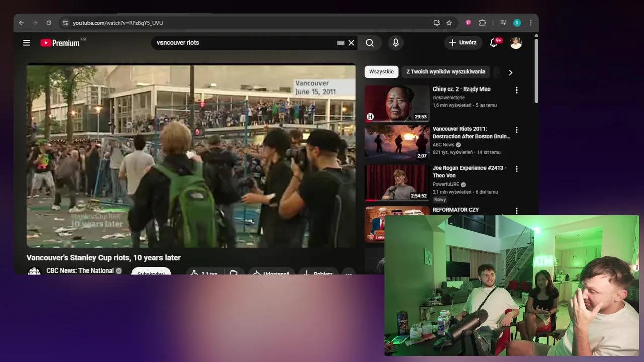Select 'Z Twoich wyników wyszukiwania' chip
Viewport: 644px width, 362px height.
pos(446,72)
